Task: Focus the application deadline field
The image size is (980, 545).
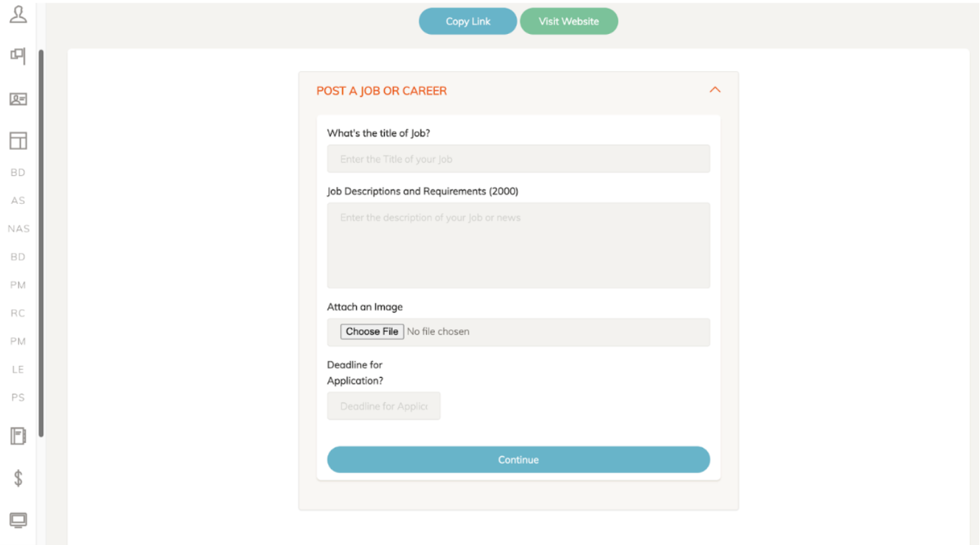Action: tap(383, 406)
